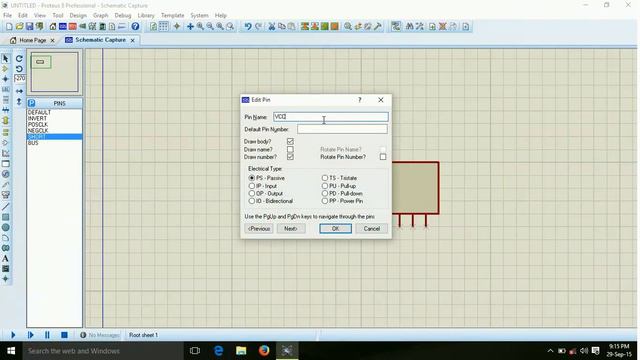
Task: Select the PP - Power Pin electrical type
Action: (x=324, y=201)
